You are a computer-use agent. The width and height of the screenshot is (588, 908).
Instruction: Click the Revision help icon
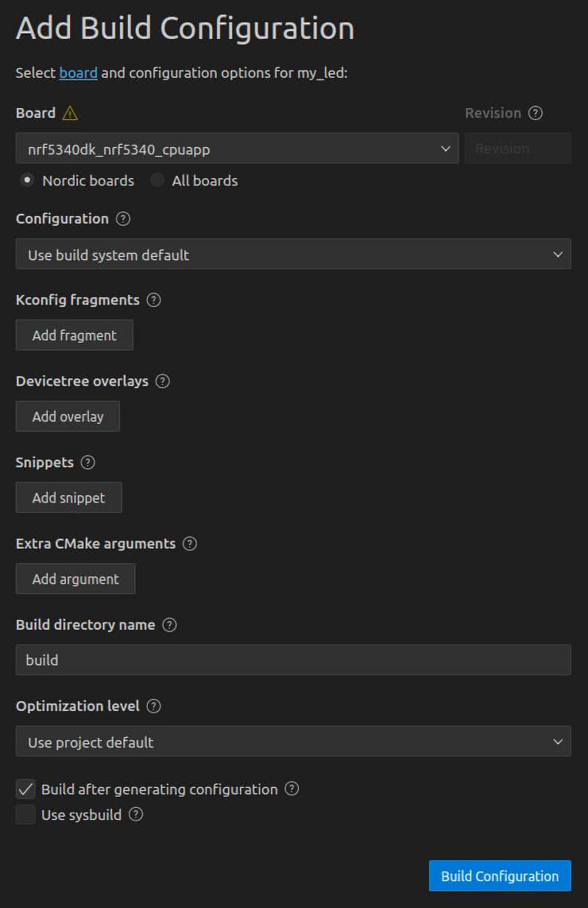pyautogui.click(x=536, y=113)
